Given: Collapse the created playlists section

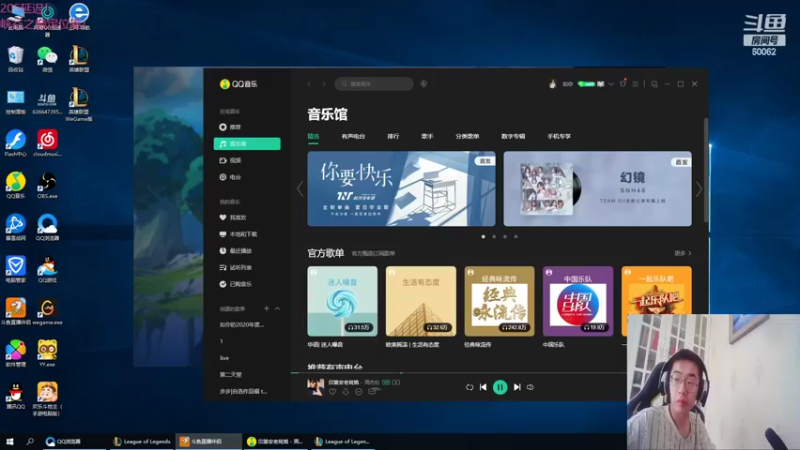Looking at the screenshot, I should pyautogui.click(x=277, y=309).
